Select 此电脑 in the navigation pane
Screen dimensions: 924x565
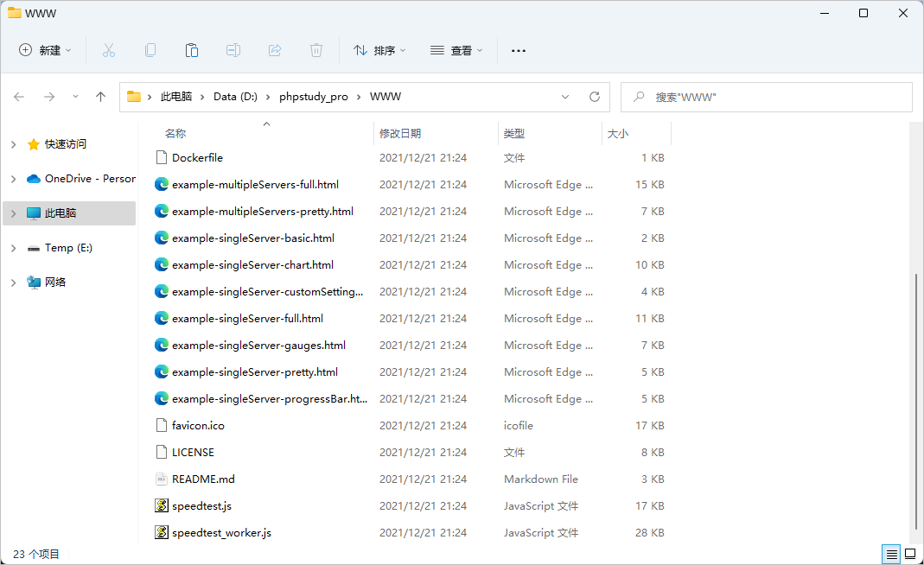point(61,213)
